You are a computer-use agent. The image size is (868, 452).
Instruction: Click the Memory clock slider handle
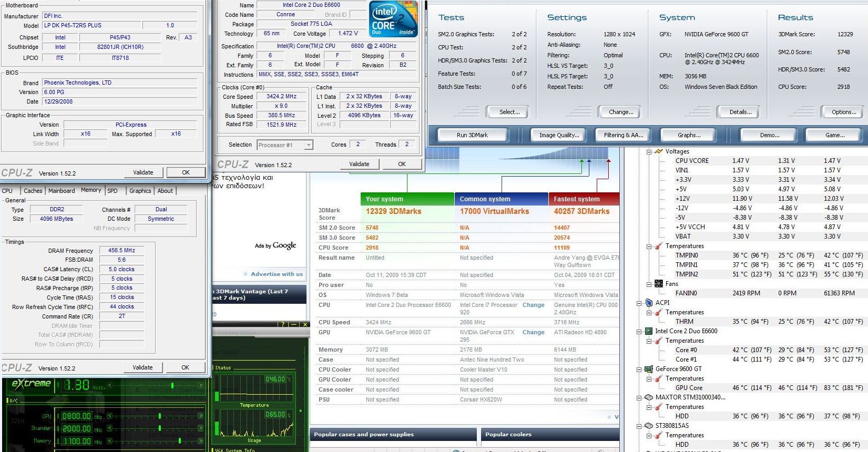pyautogui.click(x=180, y=441)
